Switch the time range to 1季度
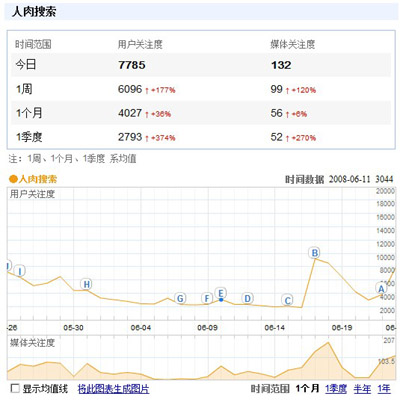The height and width of the screenshot is (402, 400). click(336, 389)
